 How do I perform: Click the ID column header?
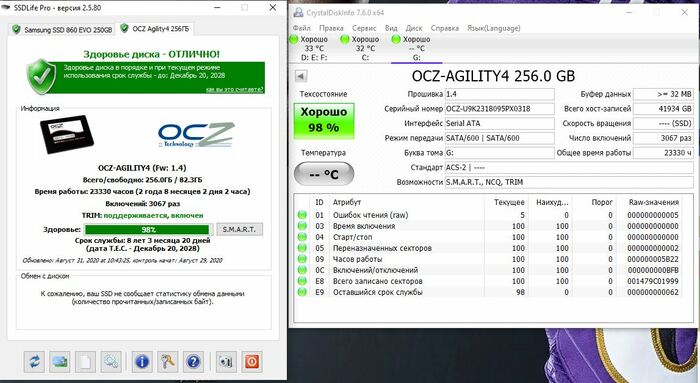pos(319,202)
